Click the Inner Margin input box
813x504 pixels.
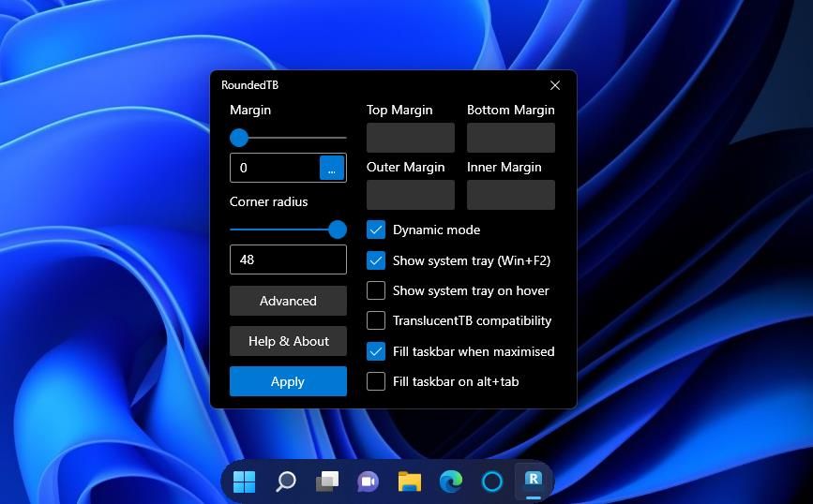pos(511,195)
